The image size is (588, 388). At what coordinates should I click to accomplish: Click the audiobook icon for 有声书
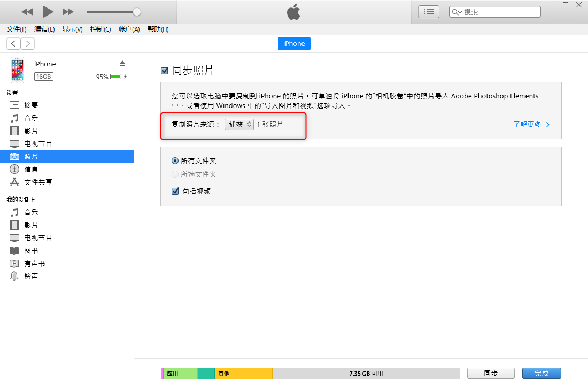pos(14,263)
